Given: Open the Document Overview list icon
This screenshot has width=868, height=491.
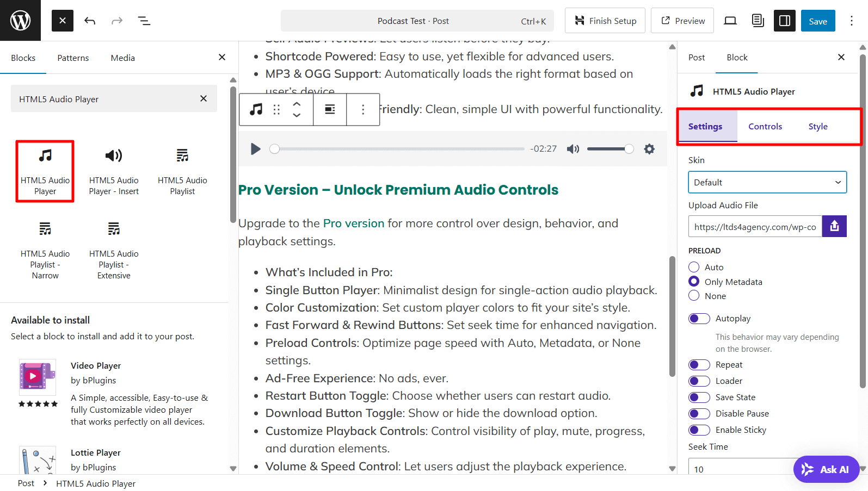Looking at the screenshot, I should click(144, 21).
